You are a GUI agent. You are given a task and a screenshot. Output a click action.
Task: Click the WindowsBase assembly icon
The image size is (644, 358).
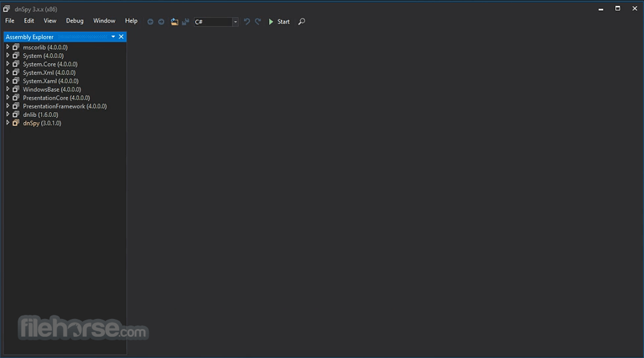coord(15,89)
